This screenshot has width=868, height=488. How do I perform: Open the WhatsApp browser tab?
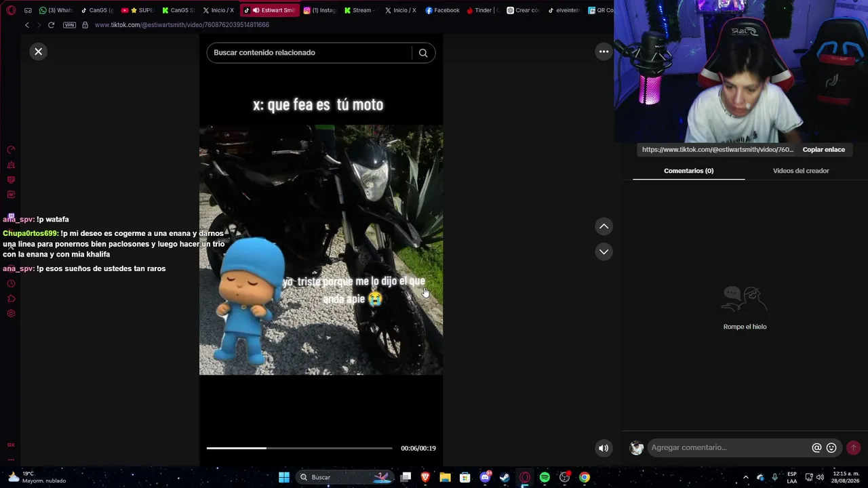click(56, 10)
